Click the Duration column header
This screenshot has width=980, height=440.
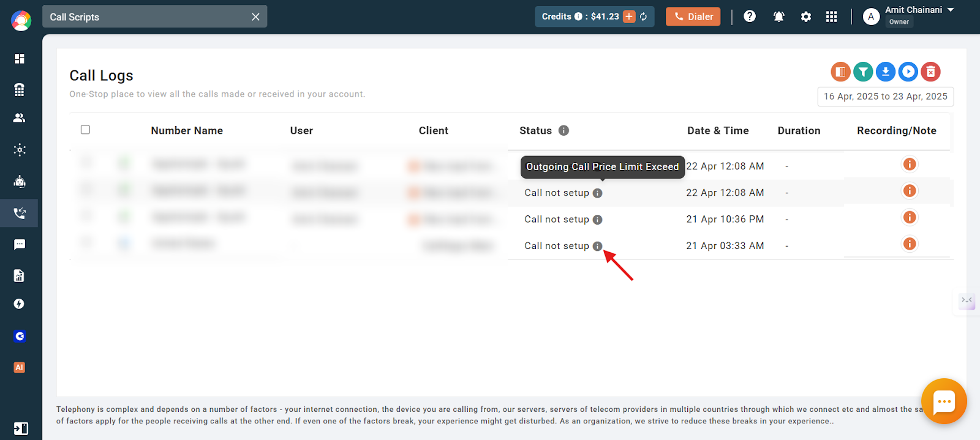[x=799, y=130]
